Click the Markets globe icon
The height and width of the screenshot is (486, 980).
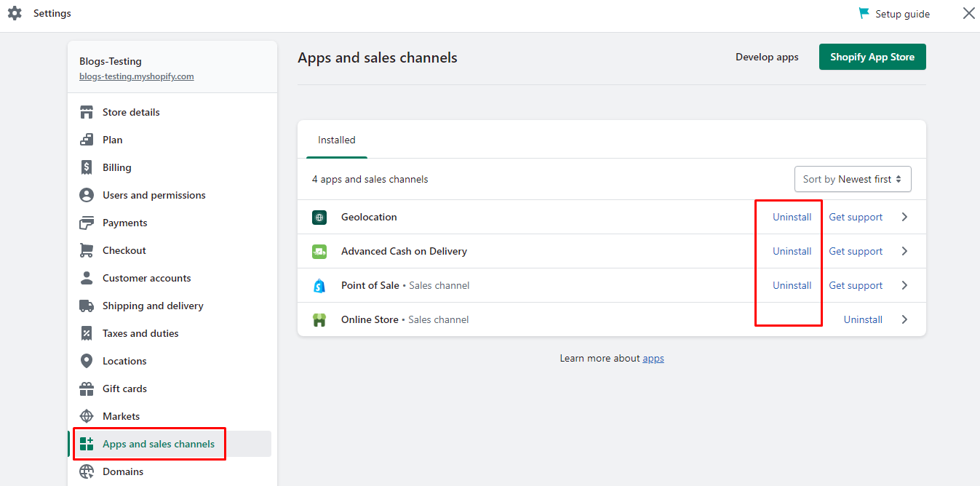click(87, 415)
